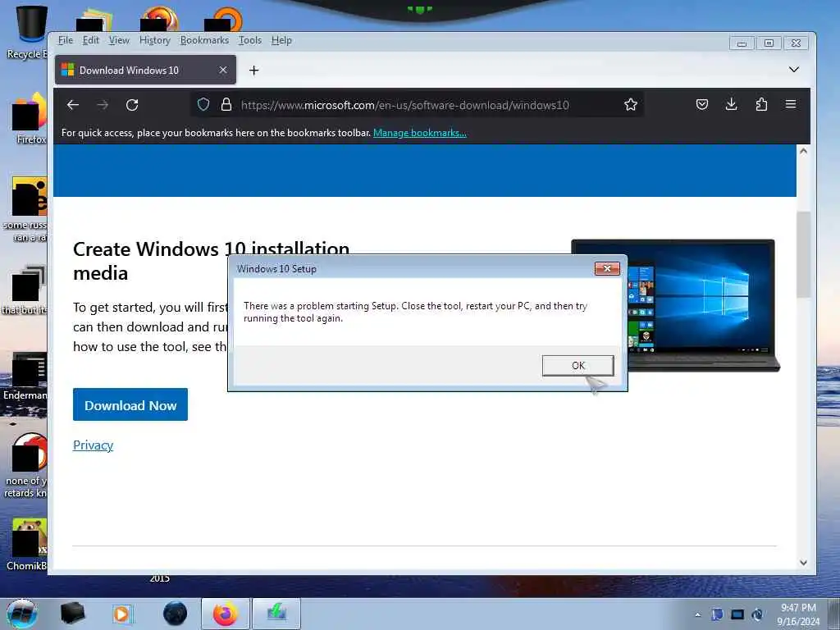Open a new tab with plus
This screenshot has height=630, width=840.
tap(254, 71)
